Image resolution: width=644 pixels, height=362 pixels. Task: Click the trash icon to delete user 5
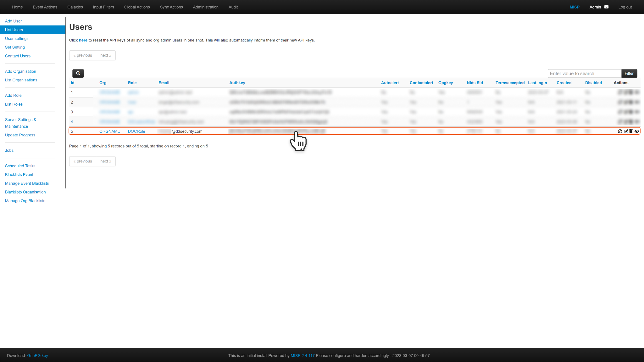click(x=631, y=131)
